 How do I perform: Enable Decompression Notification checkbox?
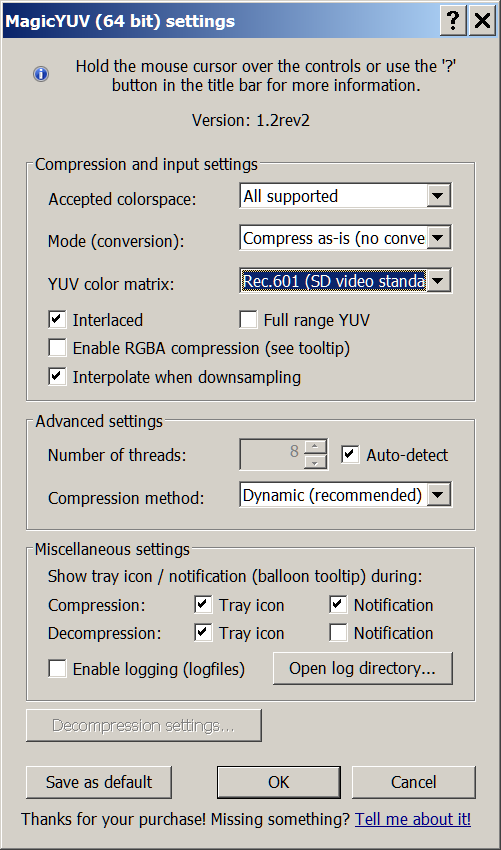[338, 633]
